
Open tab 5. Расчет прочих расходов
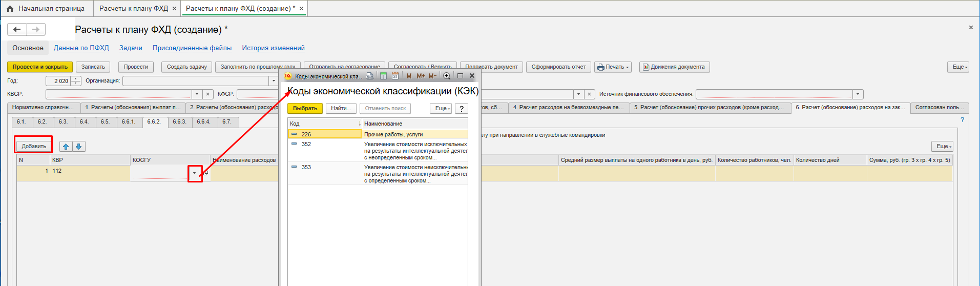[x=709, y=108]
